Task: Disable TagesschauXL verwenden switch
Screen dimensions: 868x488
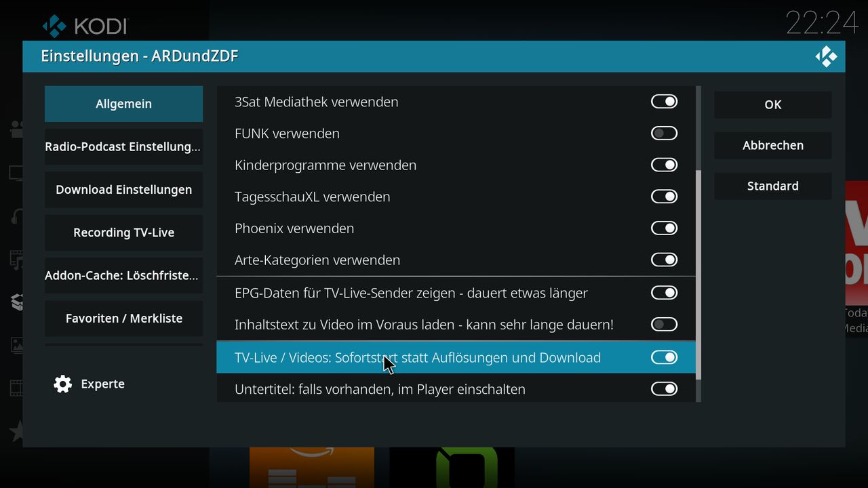Action: 664,197
